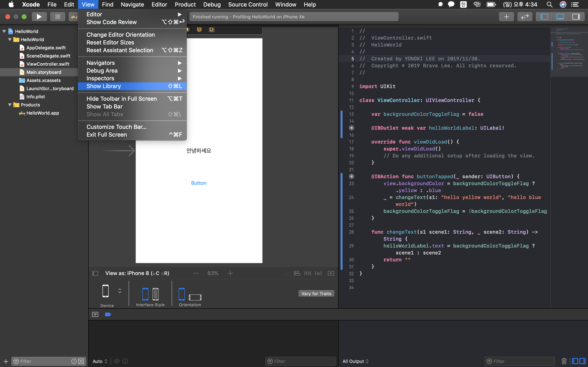Select the blue Button on storyboard
Screen dimensions: 588x367
click(x=198, y=183)
